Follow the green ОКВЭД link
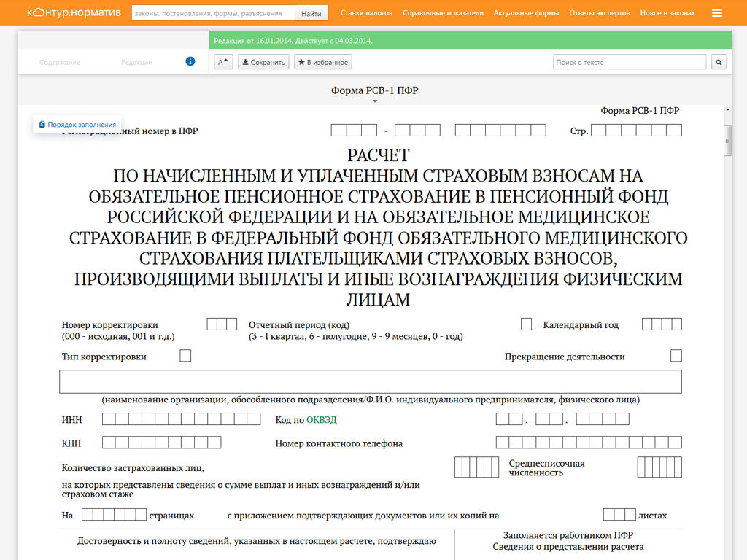Image resolution: width=747 pixels, height=560 pixels. pyautogui.click(x=321, y=419)
